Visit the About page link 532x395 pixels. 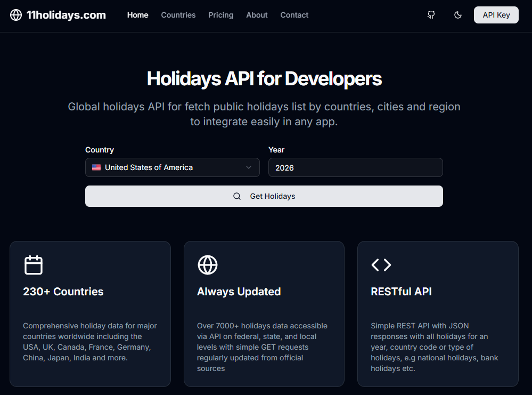coord(257,15)
